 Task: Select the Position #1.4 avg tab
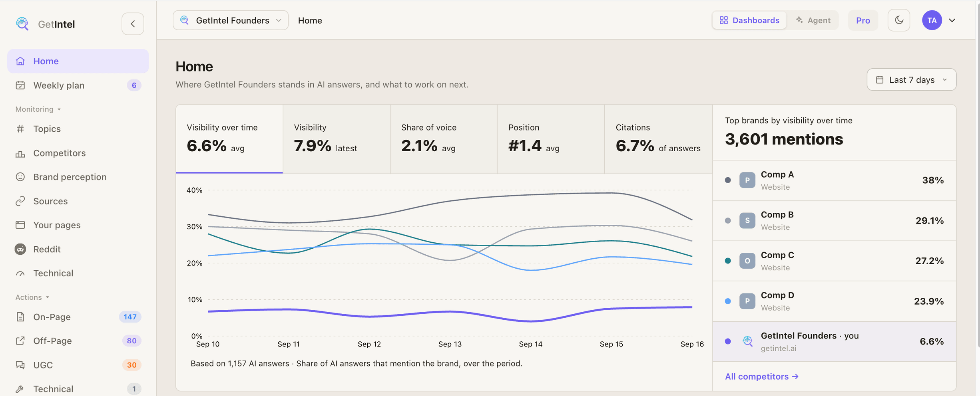[551, 139]
